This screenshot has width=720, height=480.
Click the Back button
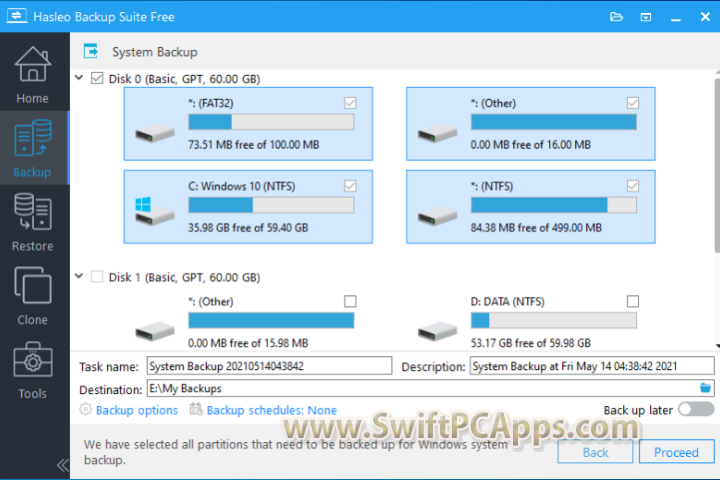pyautogui.click(x=595, y=452)
